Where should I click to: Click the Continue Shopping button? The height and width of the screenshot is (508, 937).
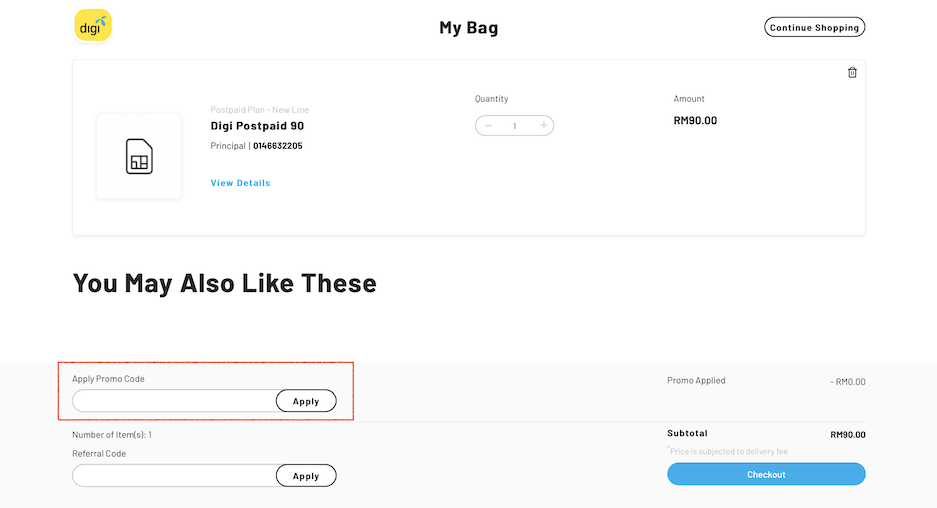pos(814,27)
